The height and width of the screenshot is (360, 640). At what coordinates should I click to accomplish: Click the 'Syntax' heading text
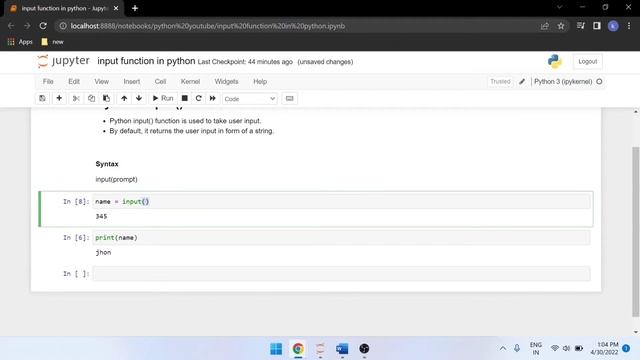coord(107,164)
